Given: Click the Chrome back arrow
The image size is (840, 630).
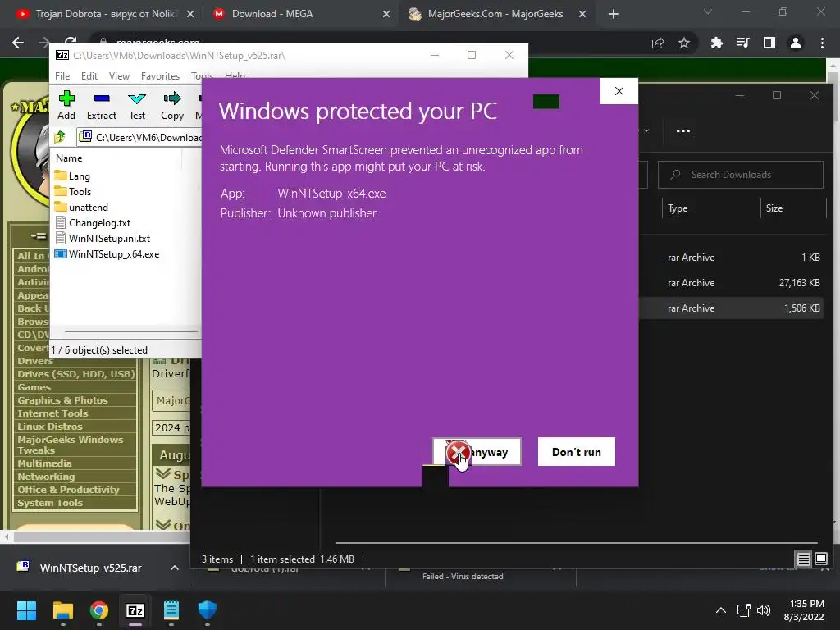Looking at the screenshot, I should tap(18, 43).
